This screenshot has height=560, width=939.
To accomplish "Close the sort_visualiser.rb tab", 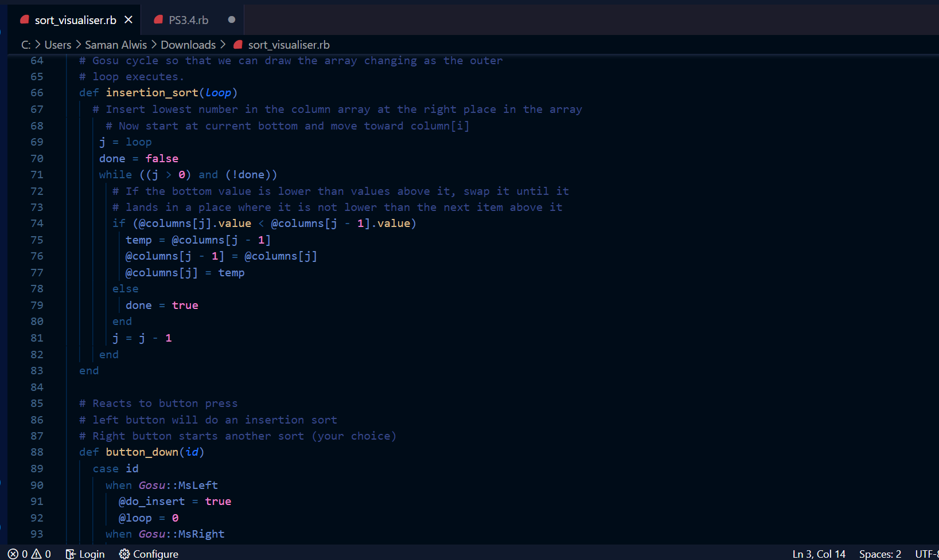I will coord(128,20).
